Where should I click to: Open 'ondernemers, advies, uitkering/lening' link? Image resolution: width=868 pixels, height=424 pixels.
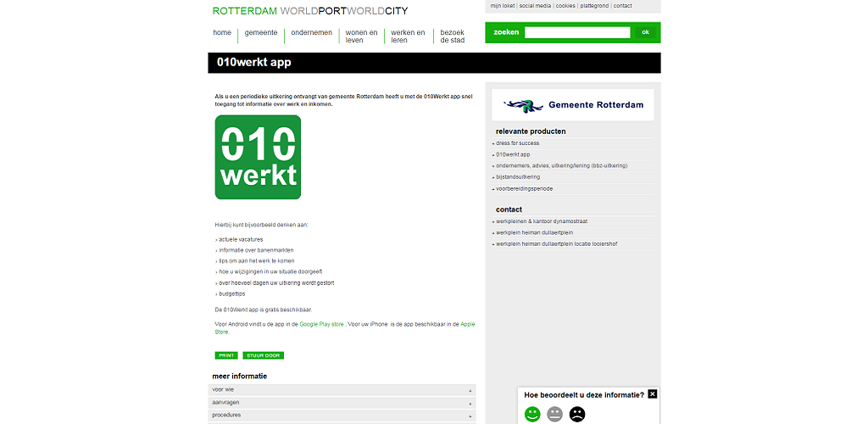tap(561, 166)
